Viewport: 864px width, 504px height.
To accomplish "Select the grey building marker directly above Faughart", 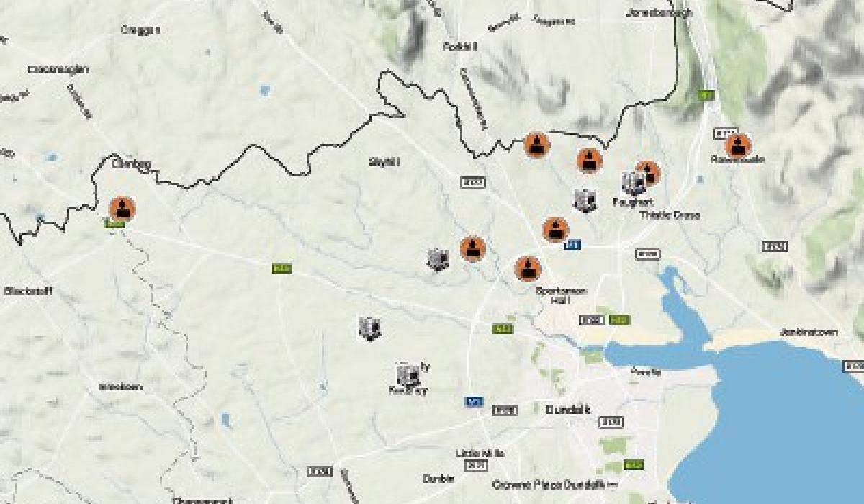I will pyautogui.click(x=634, y=184).
